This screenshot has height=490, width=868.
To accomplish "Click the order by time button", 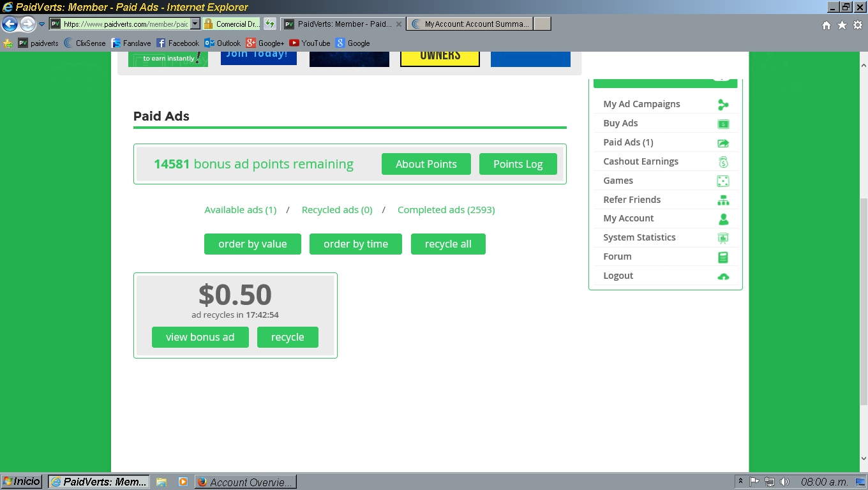I will [x=355, y=244].
